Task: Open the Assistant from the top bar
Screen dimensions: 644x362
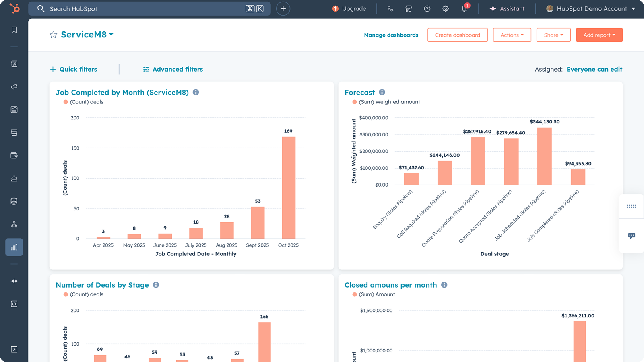Action: [507, 9]
